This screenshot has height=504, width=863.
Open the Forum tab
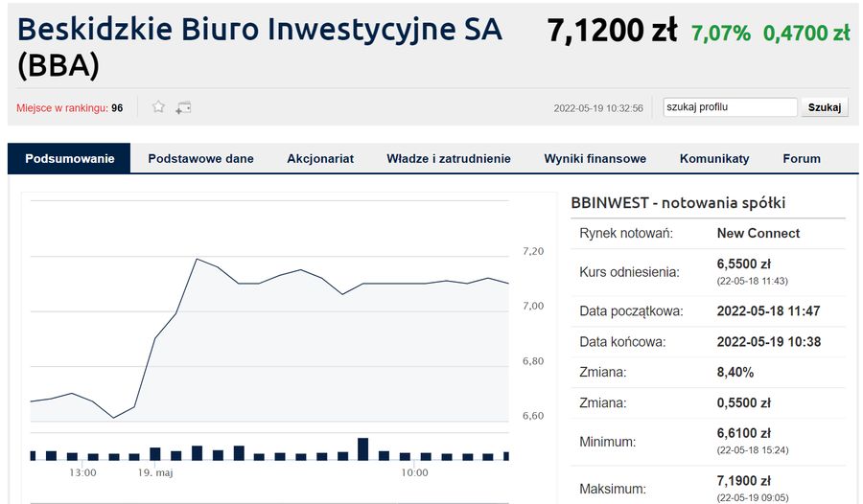click(802, 159)
